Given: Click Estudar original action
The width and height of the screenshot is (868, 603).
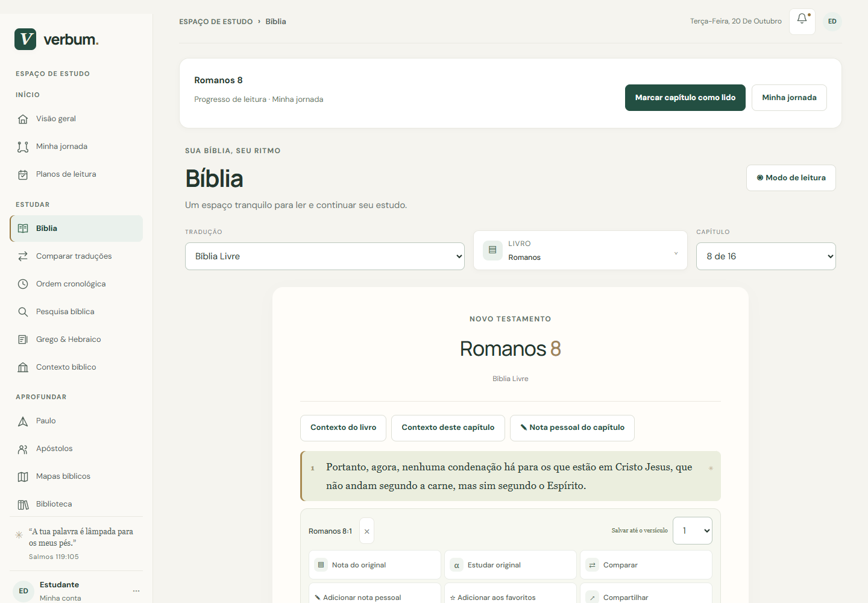Looking at the screenshot, I should pyautogui.click(x=511, y=565).
